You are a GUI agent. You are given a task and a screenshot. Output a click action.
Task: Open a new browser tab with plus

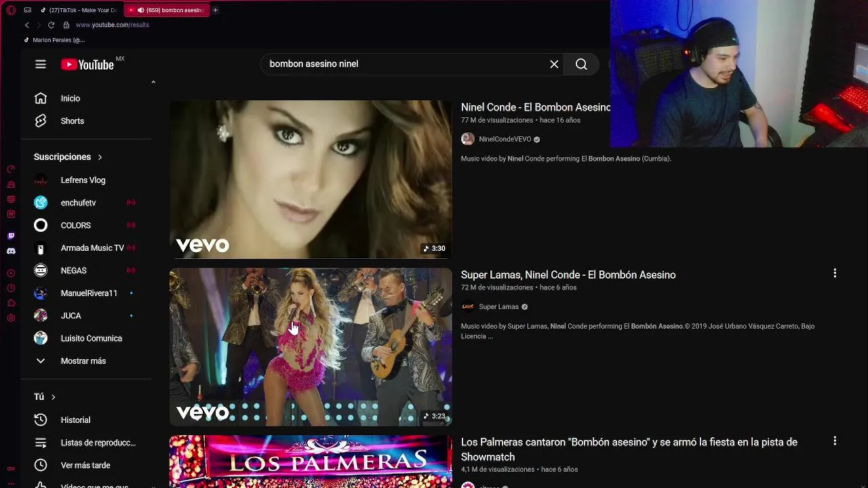coord(215,10)
